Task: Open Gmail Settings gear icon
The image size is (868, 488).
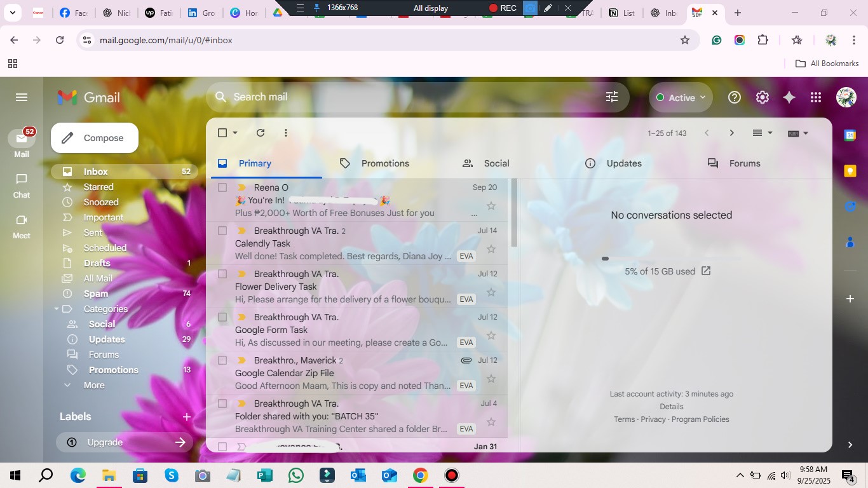Action: 762,97
